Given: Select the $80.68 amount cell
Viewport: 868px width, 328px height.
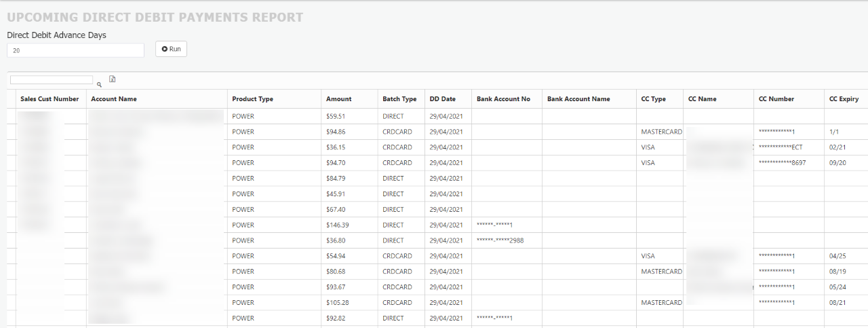Looking at the screenshot, I should click(336, 272).
